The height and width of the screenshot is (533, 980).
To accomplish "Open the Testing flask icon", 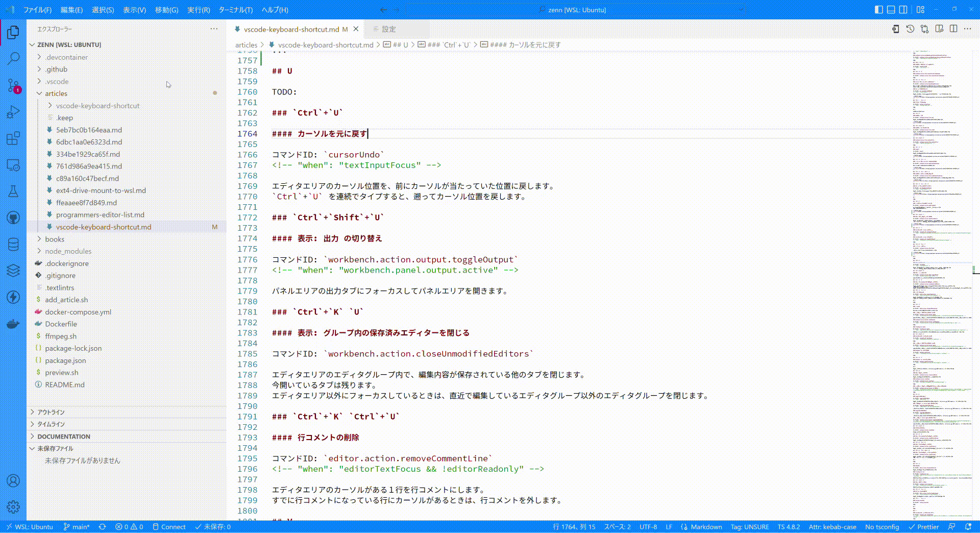I will pos(13,191).
